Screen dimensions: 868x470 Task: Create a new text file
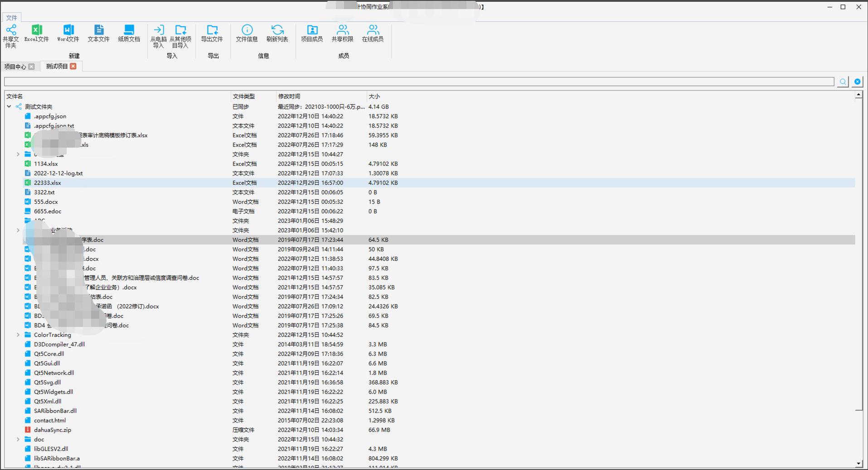[98, 34]
